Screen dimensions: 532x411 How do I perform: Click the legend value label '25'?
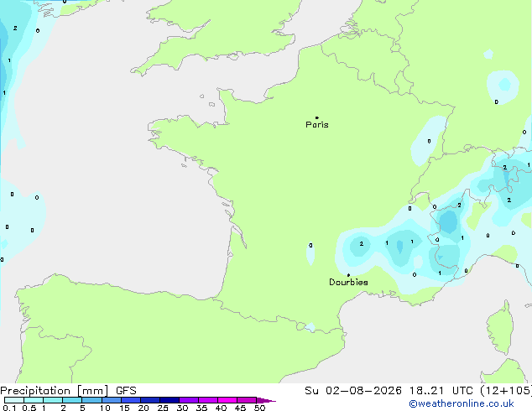tap(163, 408)
